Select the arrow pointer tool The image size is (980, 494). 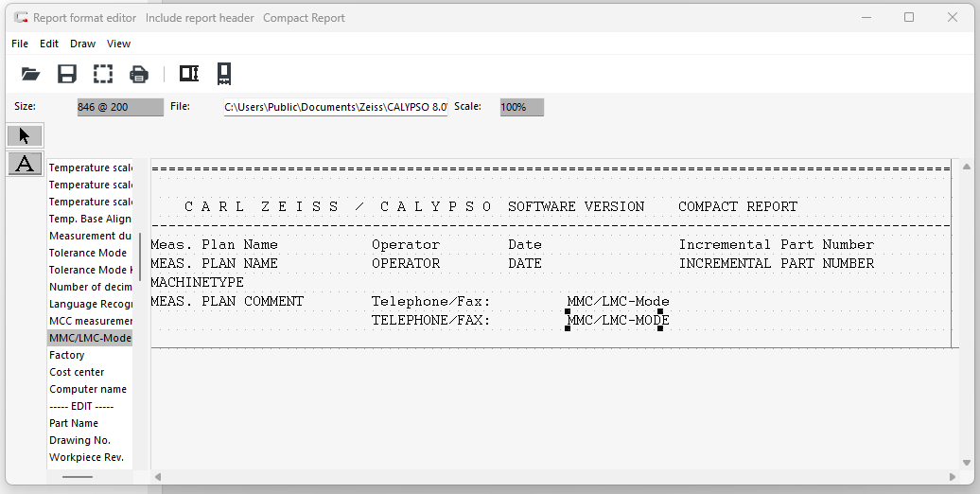[25, 135]
